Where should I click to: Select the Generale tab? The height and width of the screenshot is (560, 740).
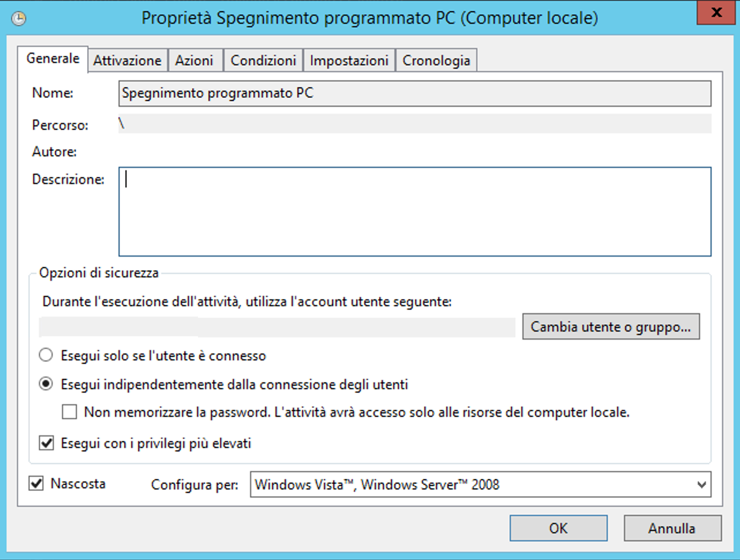[x=53, y=59]
